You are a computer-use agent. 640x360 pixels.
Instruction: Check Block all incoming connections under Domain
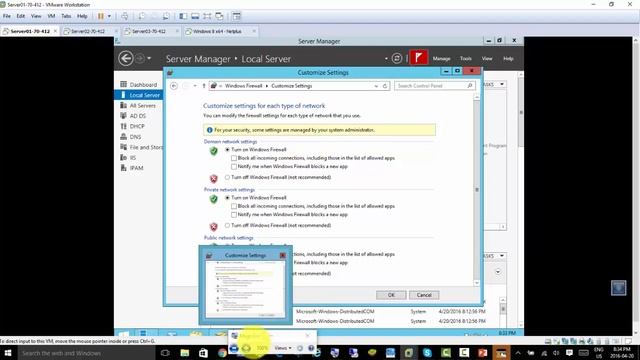pyautogui.click(x=234, y=158)
